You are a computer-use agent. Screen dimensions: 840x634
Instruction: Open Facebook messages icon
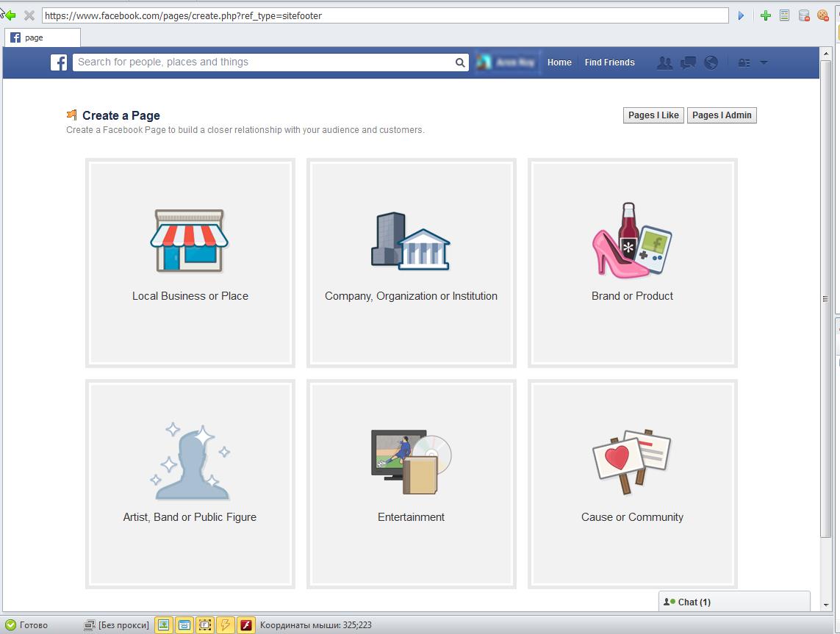[688, 62]
